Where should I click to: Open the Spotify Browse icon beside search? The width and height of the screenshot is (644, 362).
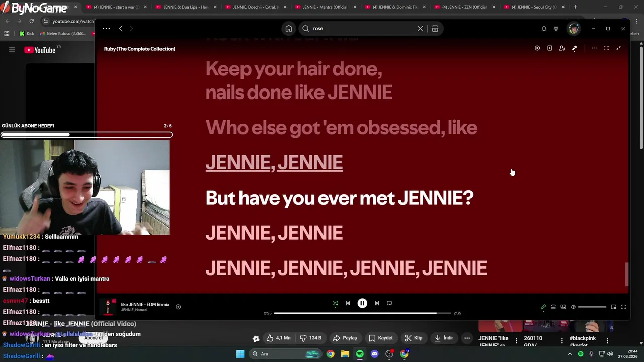pos(435,29)
